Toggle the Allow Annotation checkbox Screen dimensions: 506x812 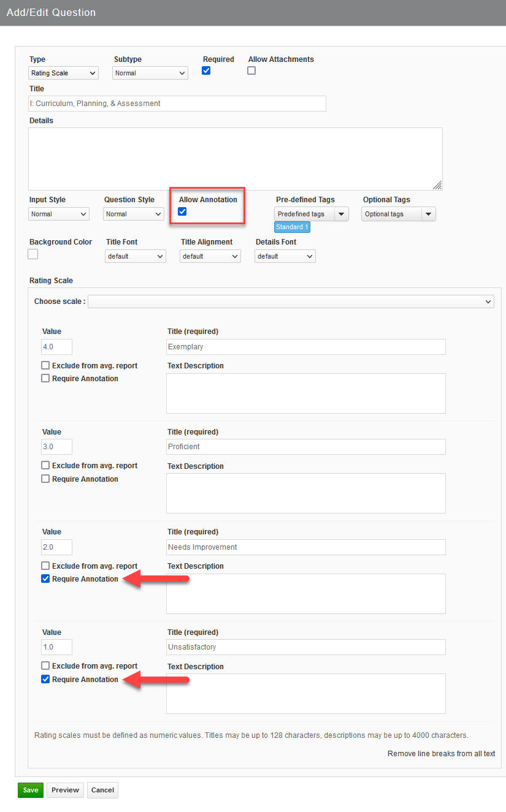tap(182, 211)
